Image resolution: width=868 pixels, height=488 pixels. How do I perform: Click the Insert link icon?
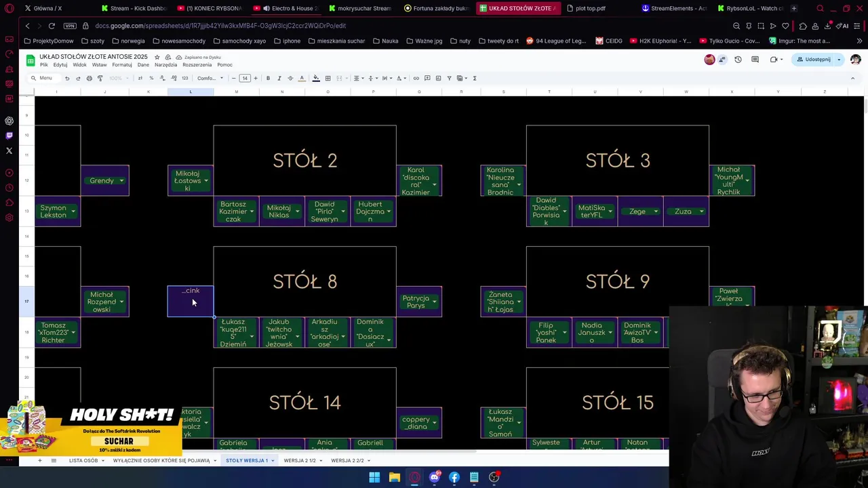tap(416, 78)
